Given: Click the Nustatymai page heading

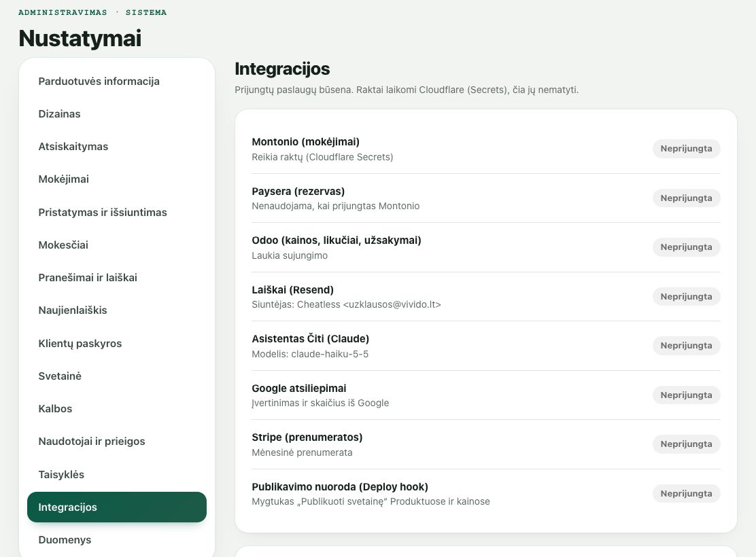Looking at the screenshot, I should 80,39.
